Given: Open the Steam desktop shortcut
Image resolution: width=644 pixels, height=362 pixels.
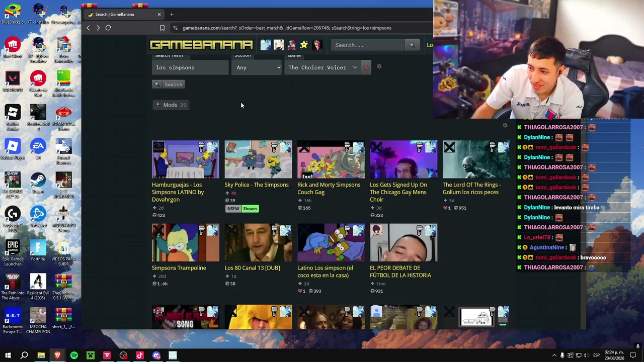Looking at the screenshot, I should 38,183.
